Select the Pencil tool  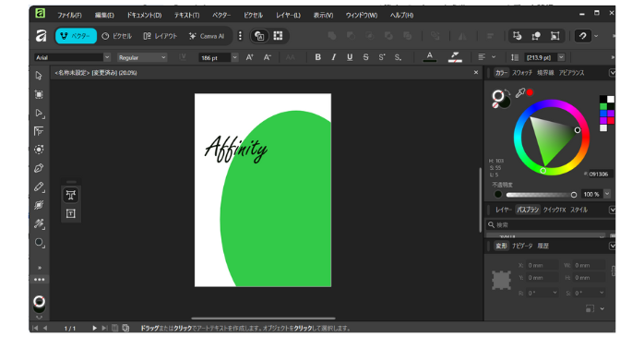39,187
